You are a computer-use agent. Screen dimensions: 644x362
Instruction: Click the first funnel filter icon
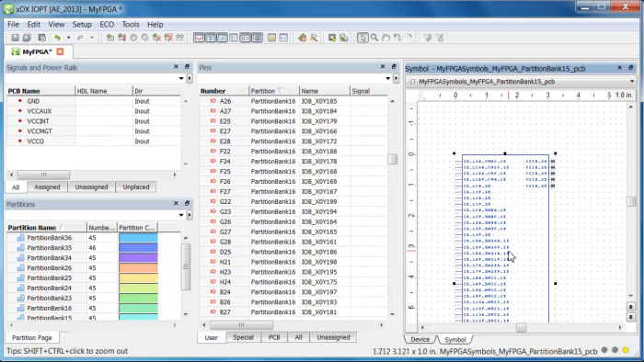[428, 38]
